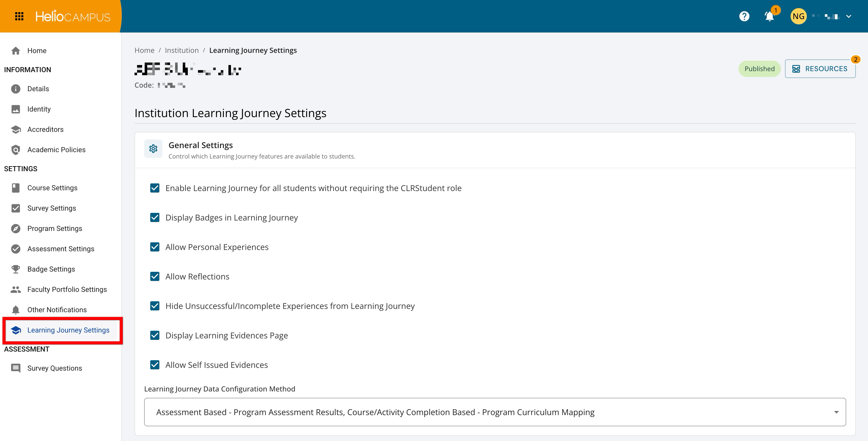Uncheck Allow Self Issued Evidences
This screenshot has height=441, width=868.
pos(155,365)
